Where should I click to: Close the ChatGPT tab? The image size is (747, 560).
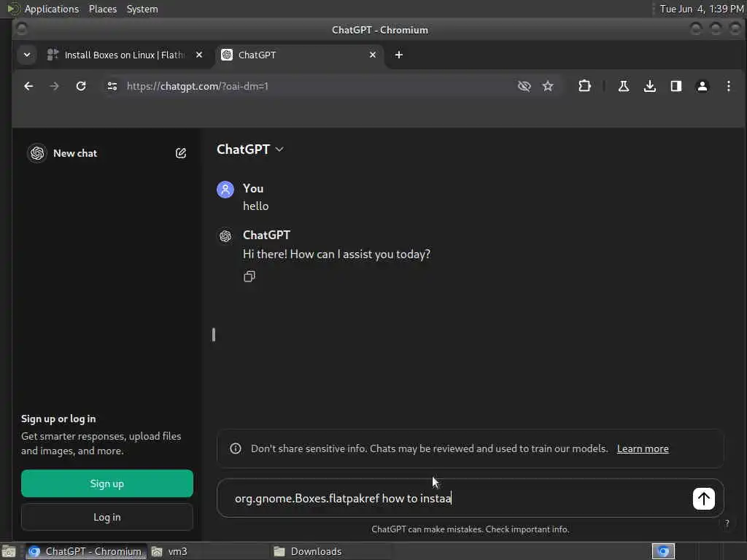click(373, 55)
